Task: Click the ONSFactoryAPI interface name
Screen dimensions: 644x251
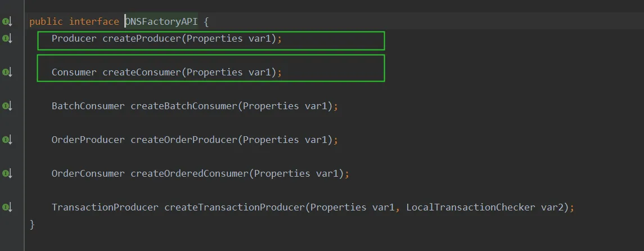Action: click(x=161, y=21)
